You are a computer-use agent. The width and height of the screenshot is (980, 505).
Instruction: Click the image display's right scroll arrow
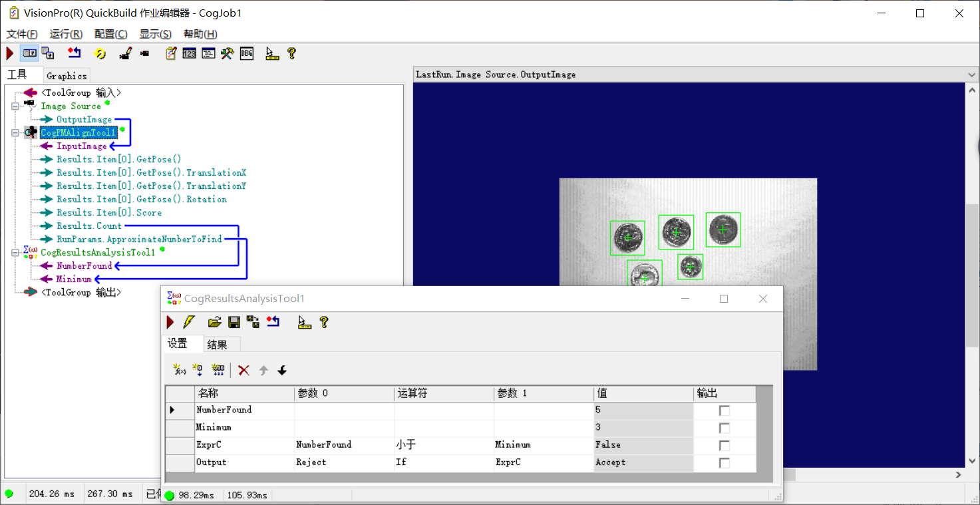(x=959, y=475)
